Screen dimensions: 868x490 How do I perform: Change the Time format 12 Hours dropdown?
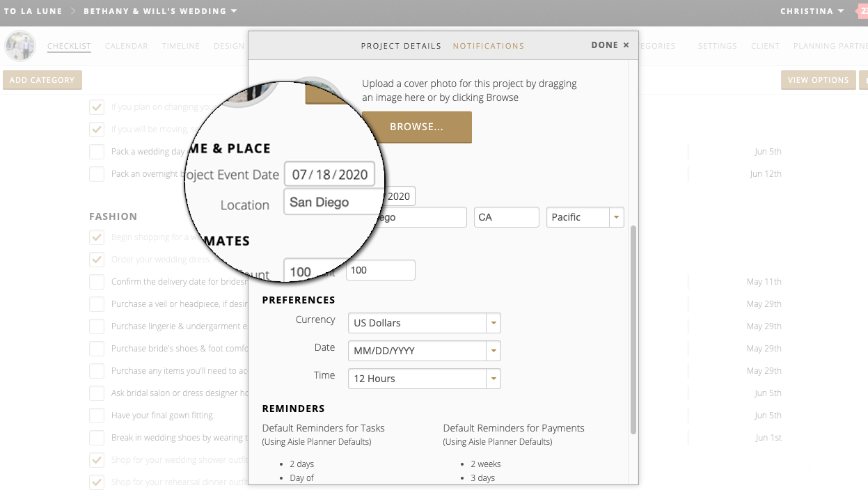[x=424, y=379]
